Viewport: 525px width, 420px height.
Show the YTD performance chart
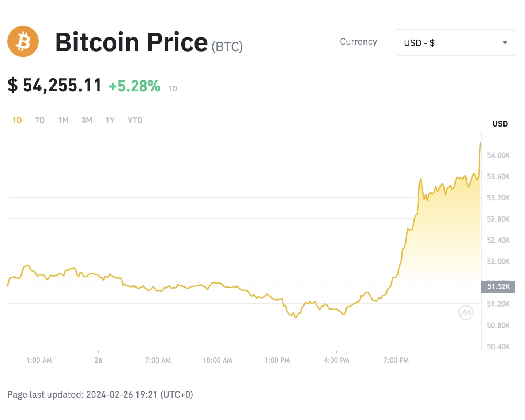point(135,120)
